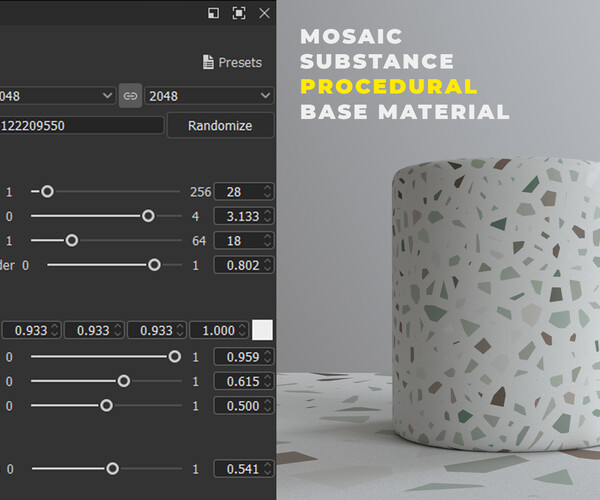The width and height of the screenshot is (600, 500).
Task: Click the stepper arrows of the 0.500 field
Action: click(267, 406)
